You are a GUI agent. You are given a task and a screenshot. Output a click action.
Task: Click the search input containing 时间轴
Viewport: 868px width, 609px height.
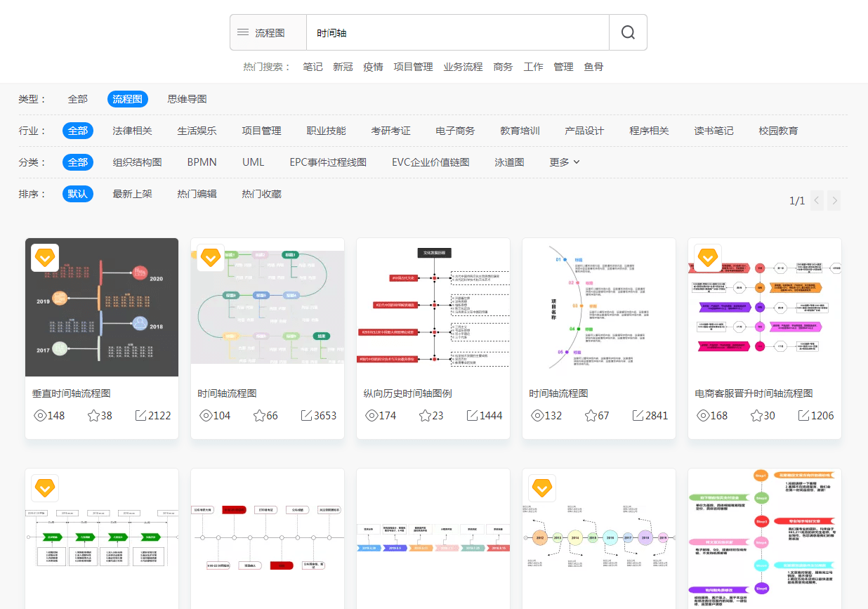(x=456, y=32)
